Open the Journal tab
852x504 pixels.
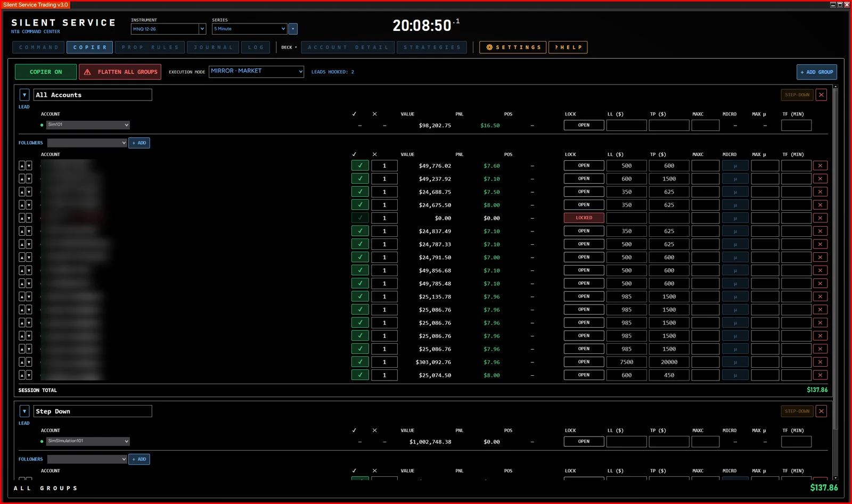coord(214,47)
